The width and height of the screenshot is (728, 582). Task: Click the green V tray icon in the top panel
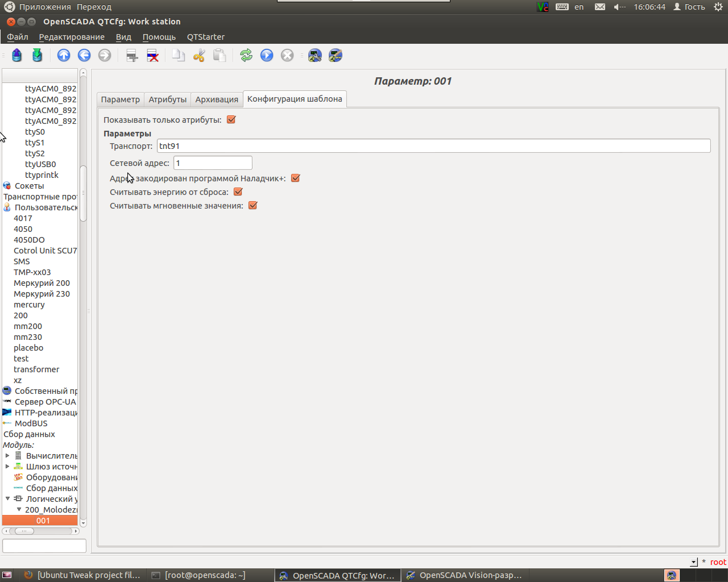point(543,7)
